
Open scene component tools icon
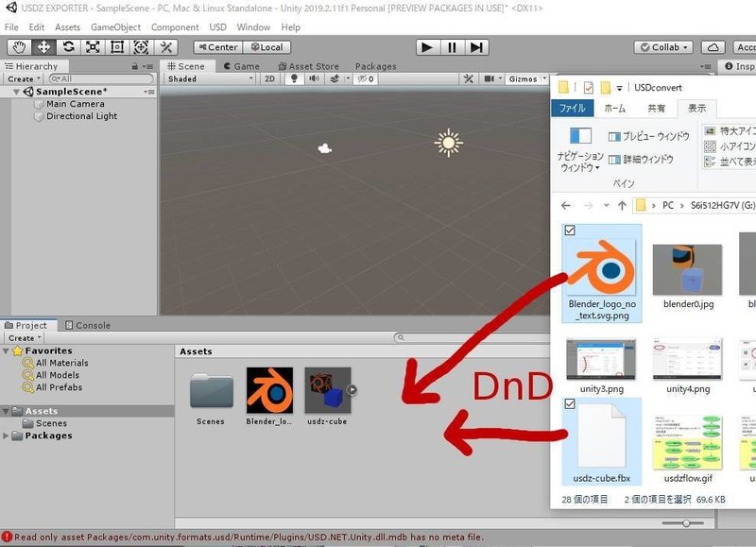coord(468,78)
